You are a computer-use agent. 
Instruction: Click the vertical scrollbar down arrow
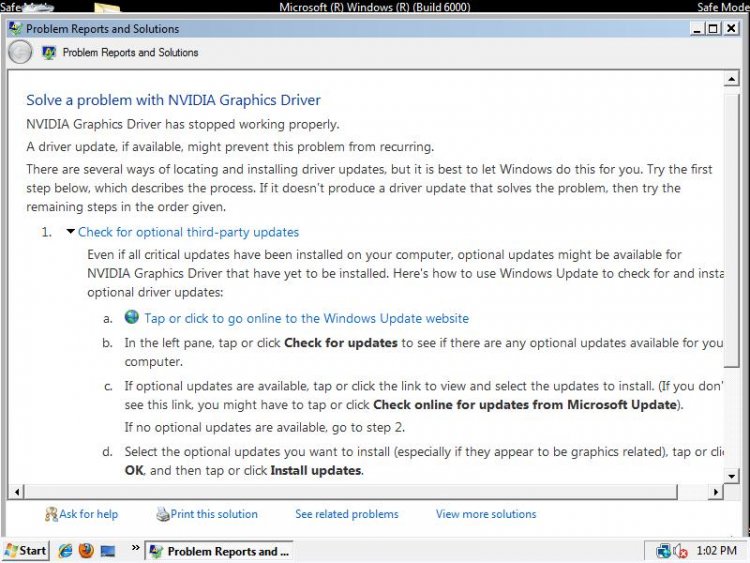pyautogui.click(x=731, y=476)
